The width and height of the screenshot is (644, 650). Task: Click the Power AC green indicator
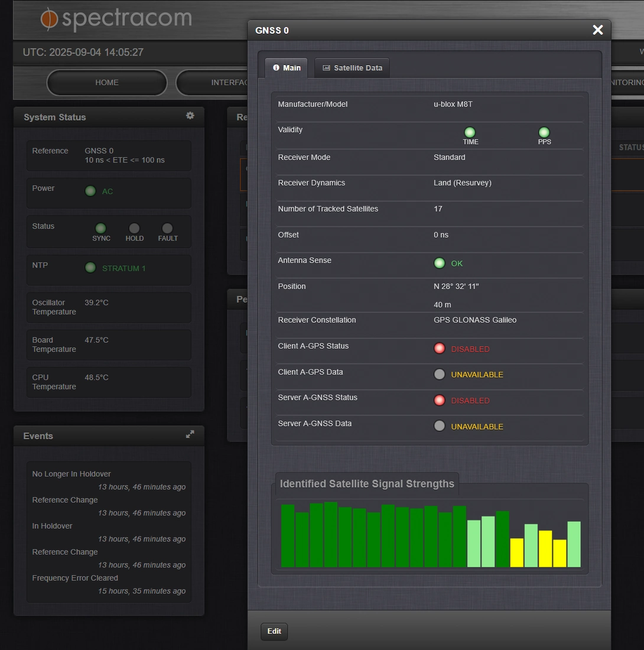(x=90, y=191)
